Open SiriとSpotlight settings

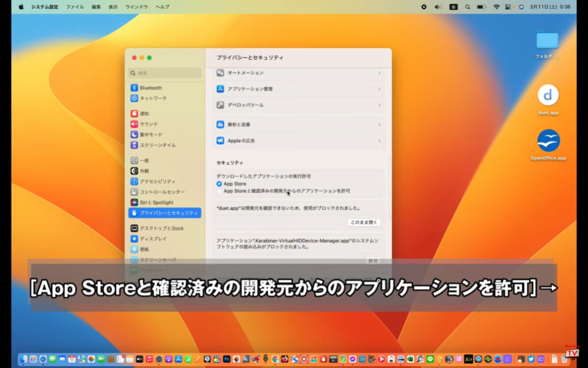click(165, 203)
